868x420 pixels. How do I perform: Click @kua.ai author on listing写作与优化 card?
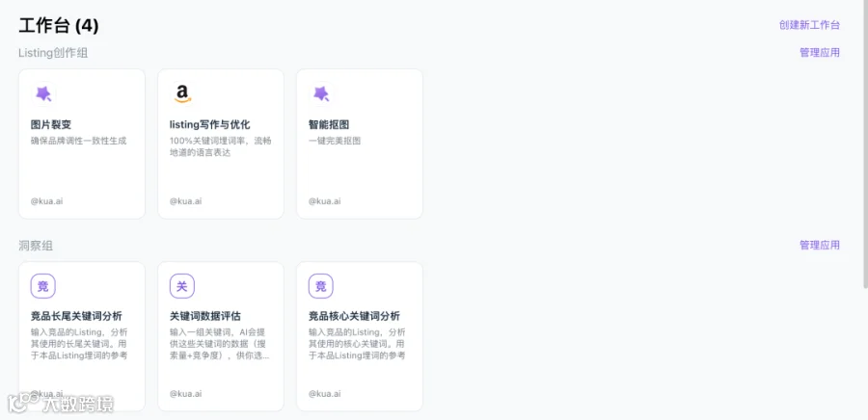pyautogui.click(x=185, y=201)
